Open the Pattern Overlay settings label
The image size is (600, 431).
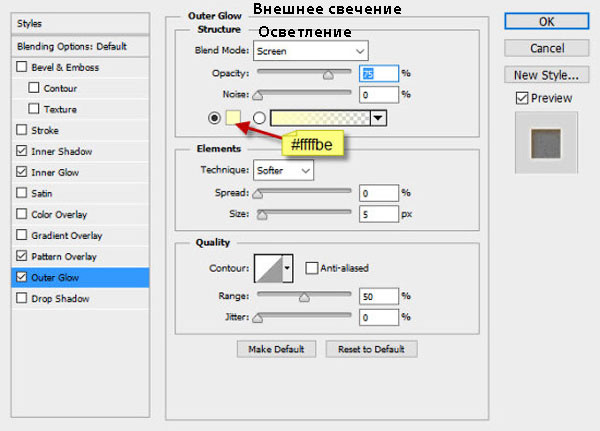[x=64, y=256]
